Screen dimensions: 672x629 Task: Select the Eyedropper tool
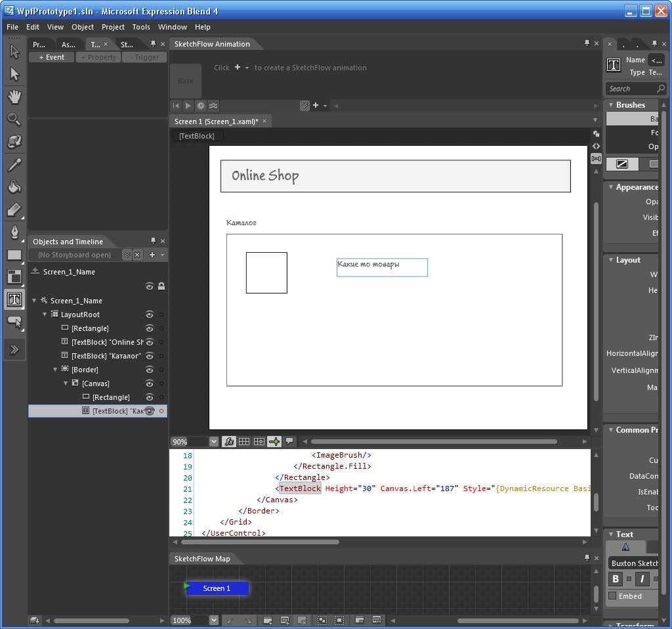tap(14, 164)
